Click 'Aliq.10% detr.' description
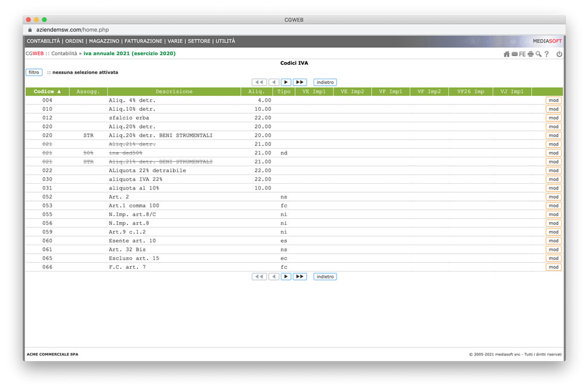The image size is (588, 391). 132,109
